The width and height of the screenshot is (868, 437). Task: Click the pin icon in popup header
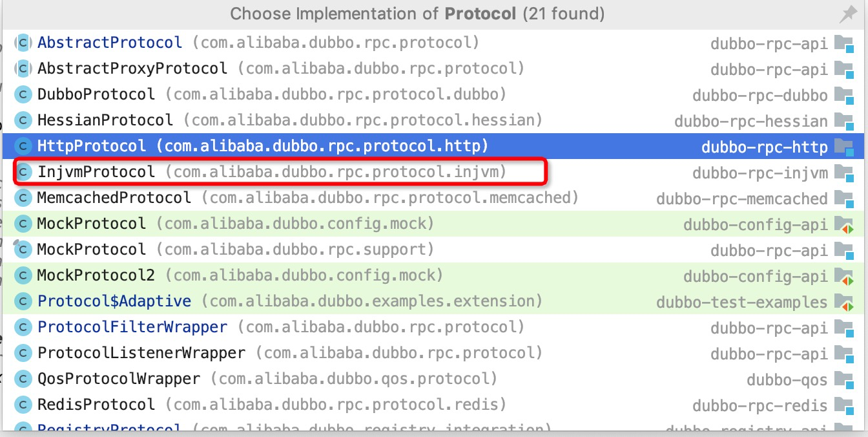click(848, 14)
